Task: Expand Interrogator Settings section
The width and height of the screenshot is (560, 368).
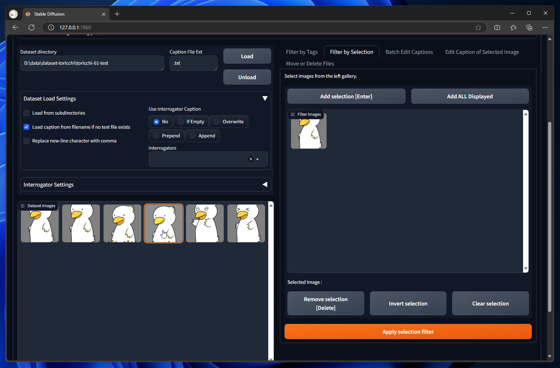Action: pyautogui.click(x=265, y=184)
